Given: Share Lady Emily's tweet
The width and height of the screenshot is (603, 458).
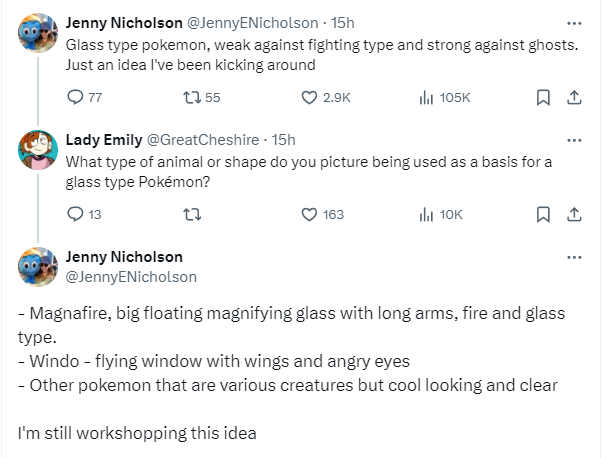Looking at the screenshot, I should pos(574,214).
